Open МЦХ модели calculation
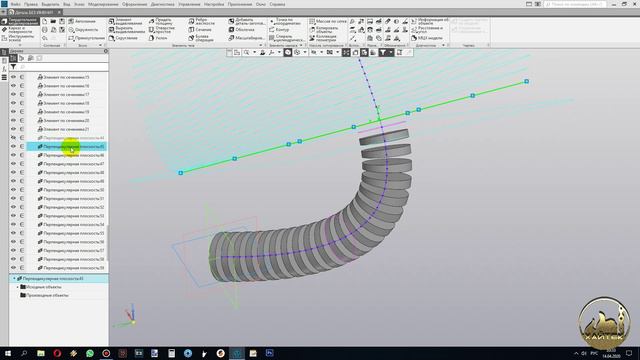Viewport: 640px width, 360px height. click(x=427, y=38)
